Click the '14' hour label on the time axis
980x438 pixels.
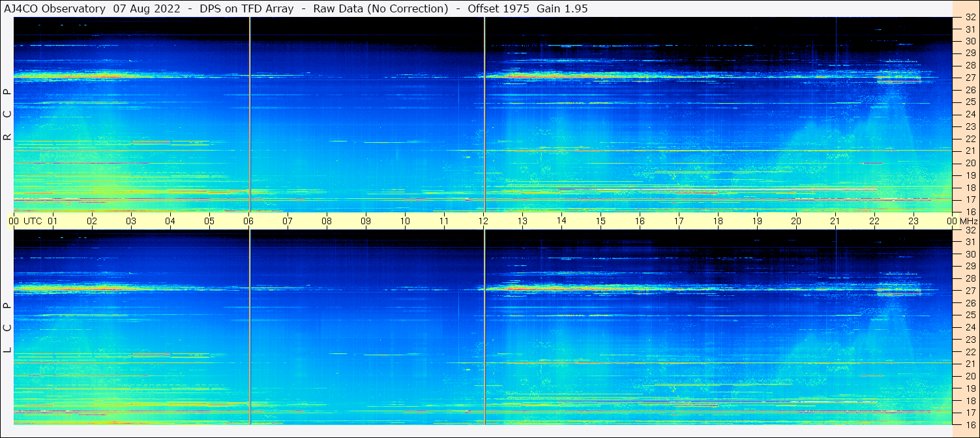tap(561, 221)
